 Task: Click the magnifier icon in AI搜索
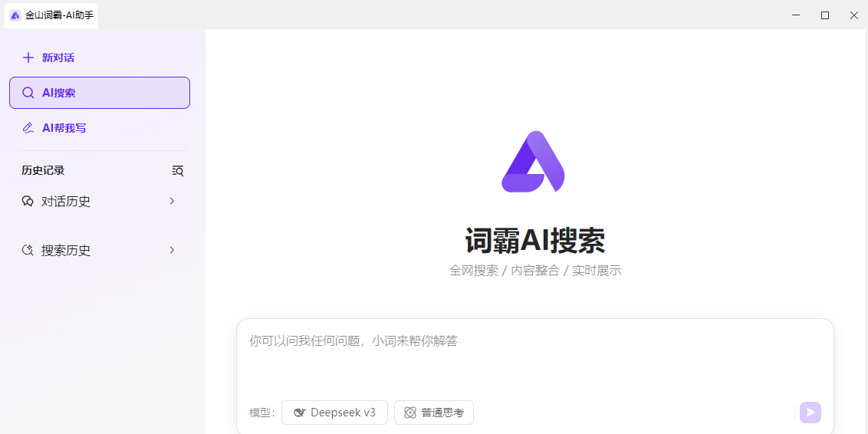(x=28, y=93)
